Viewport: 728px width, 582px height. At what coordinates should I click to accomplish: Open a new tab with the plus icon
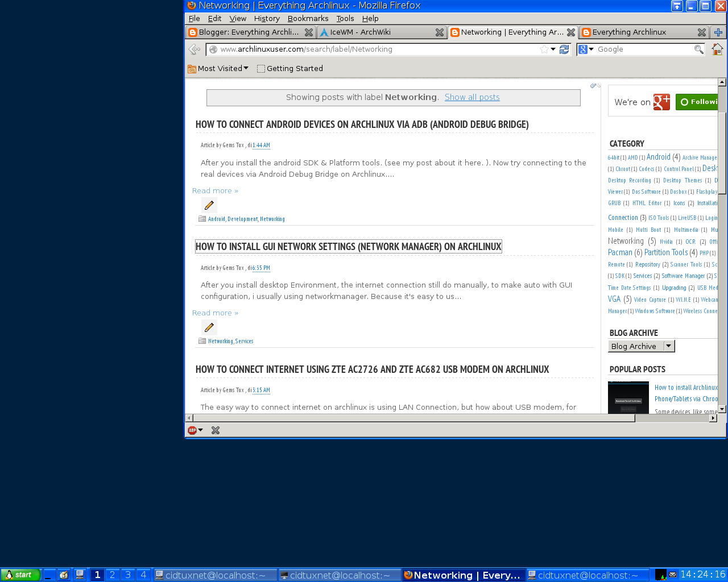point(718,32)
